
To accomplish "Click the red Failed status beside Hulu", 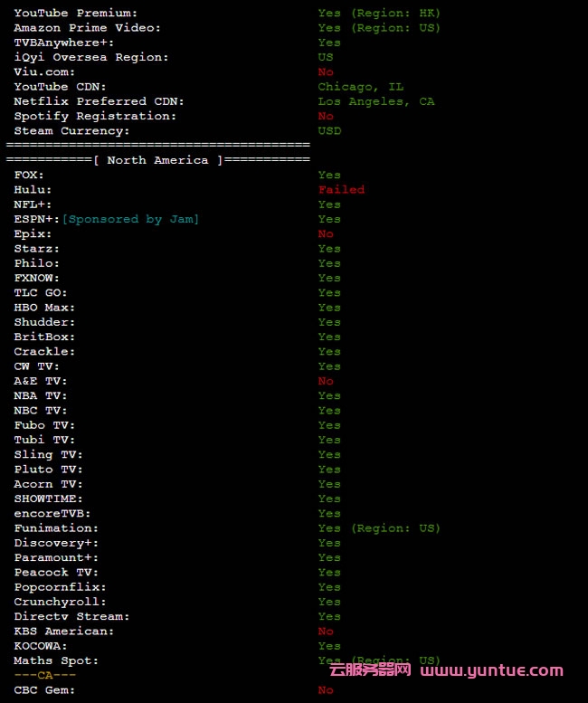I will 341,190.
